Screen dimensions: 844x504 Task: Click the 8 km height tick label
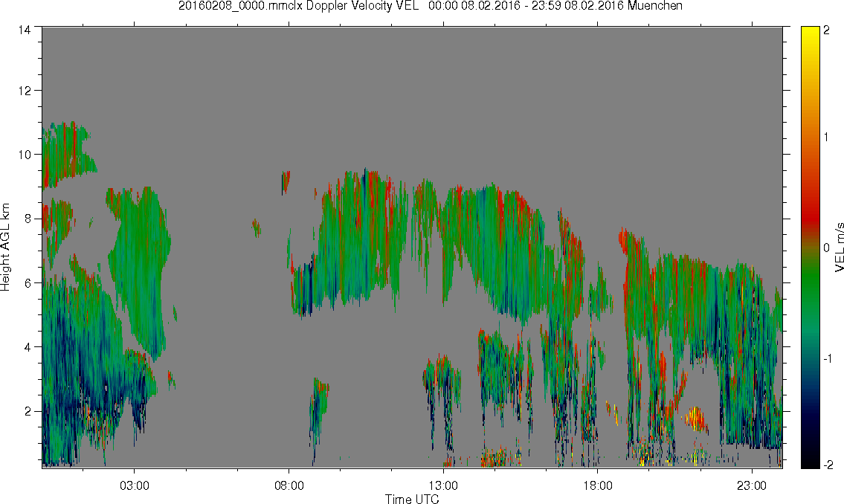click(x=28, y=219)
